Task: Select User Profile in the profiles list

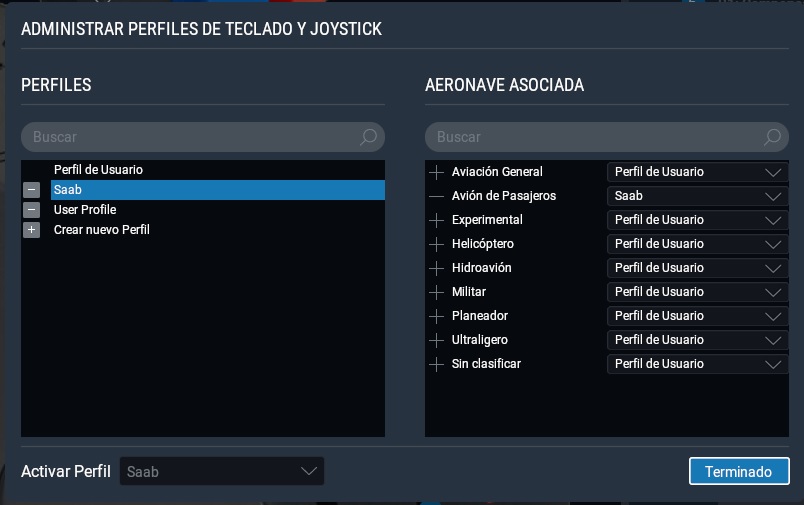Action: click(218, 210)
